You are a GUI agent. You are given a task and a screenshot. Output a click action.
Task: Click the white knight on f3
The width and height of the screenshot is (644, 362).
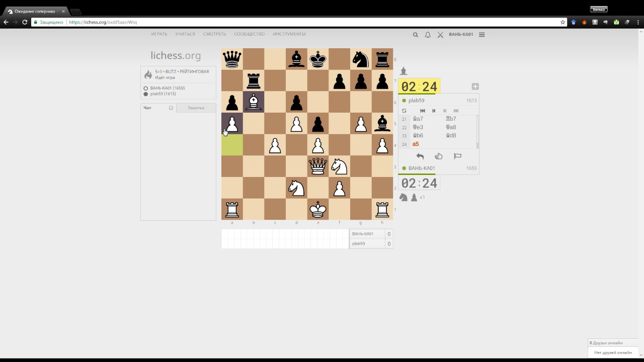(340, 166)
